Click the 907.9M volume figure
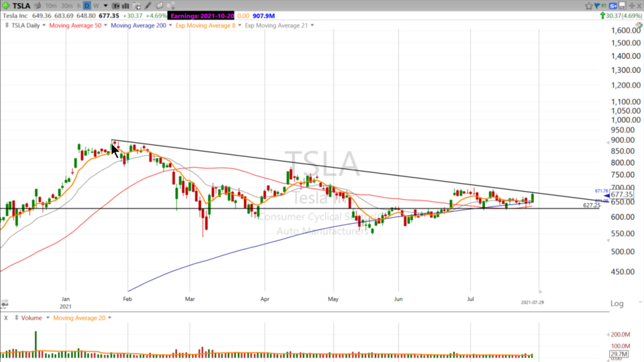Image resolution: width=644 pixels, height=362 pixels. (x=264, y=15)
